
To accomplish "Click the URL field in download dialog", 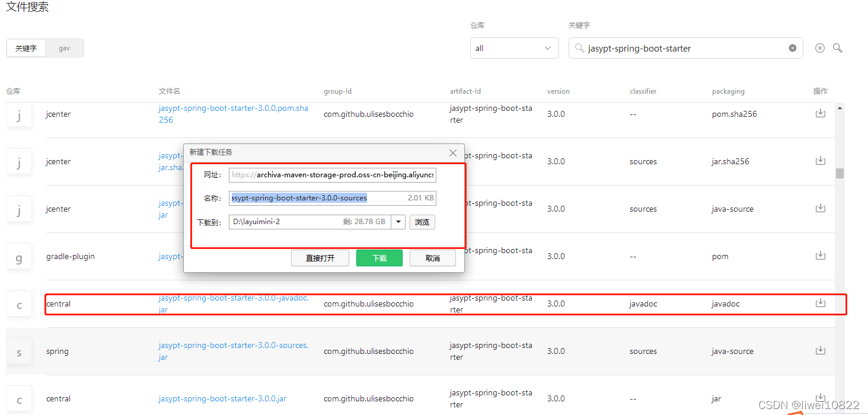I will point(333,175).
